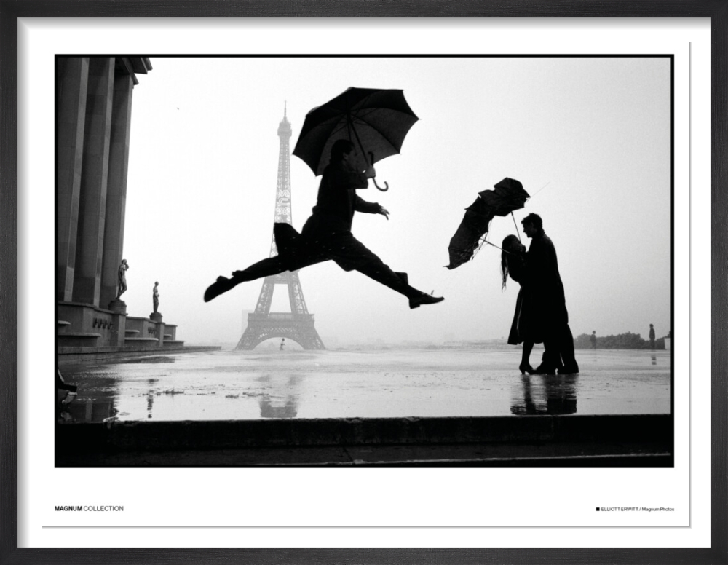The image size is (728, 565).
Task: Click the jumping man's front shoe
Action: coord(426,299)
